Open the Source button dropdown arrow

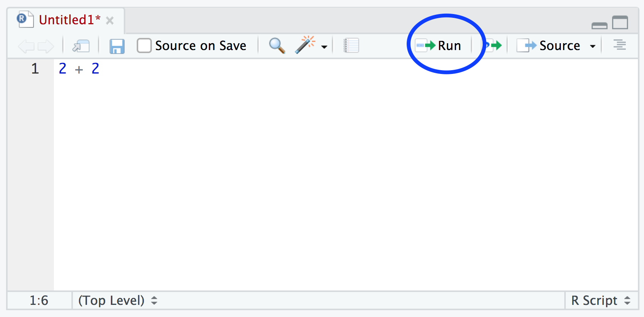[592, 46]
